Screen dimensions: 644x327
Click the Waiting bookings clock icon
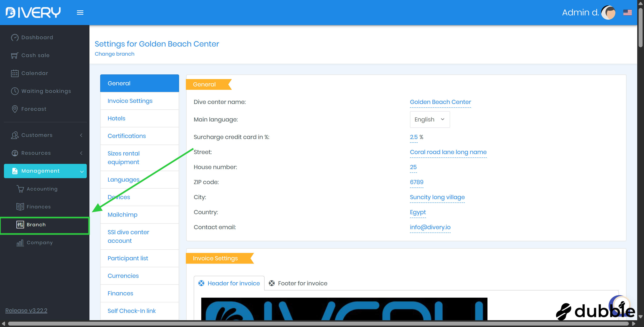(x=15, y=91)
